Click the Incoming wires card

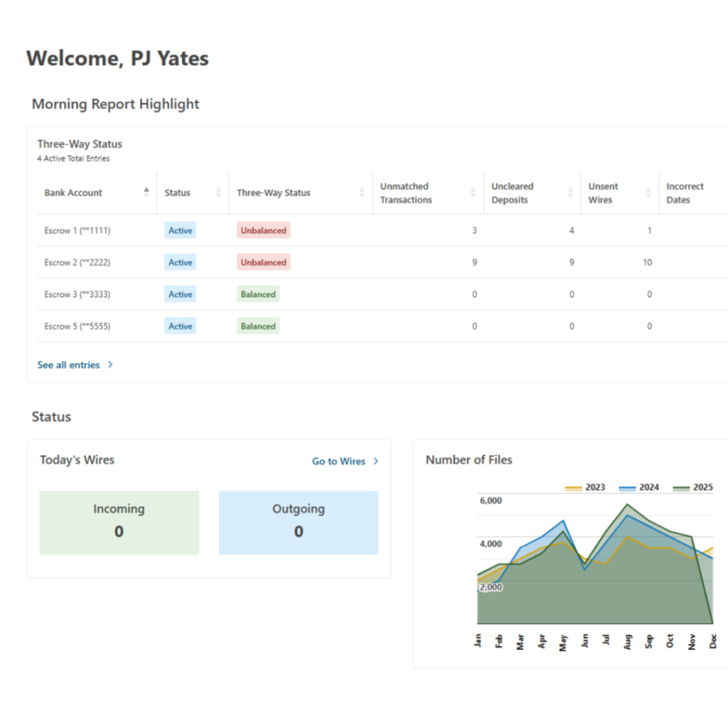click(119, 521)
